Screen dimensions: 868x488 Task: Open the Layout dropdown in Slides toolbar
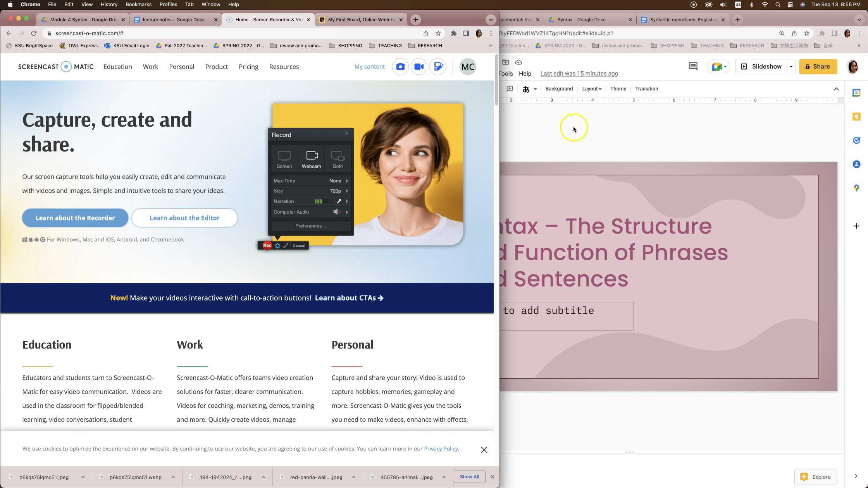point(592,89)
